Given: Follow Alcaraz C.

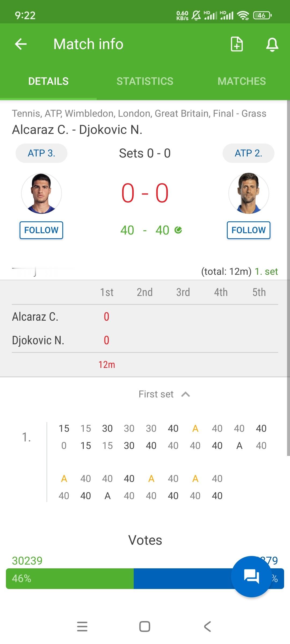Looking at the screenshot, I should click(x=41, y=230).
